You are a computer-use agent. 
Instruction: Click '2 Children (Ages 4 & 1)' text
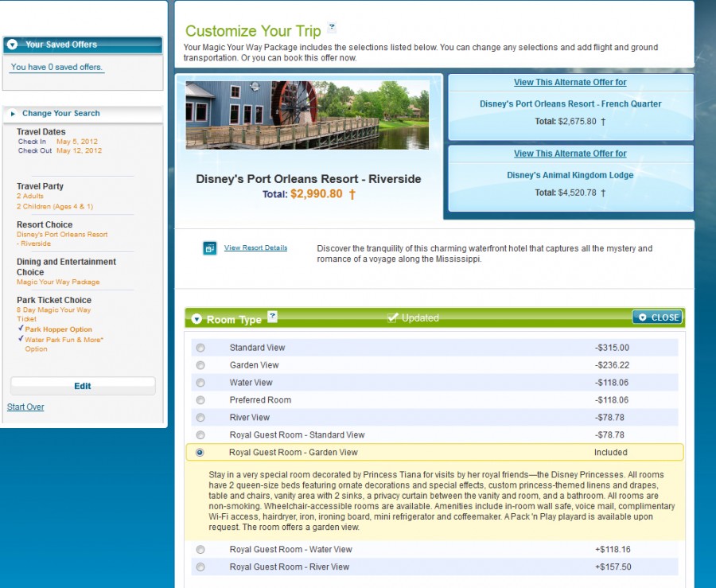tap(55, 206)
